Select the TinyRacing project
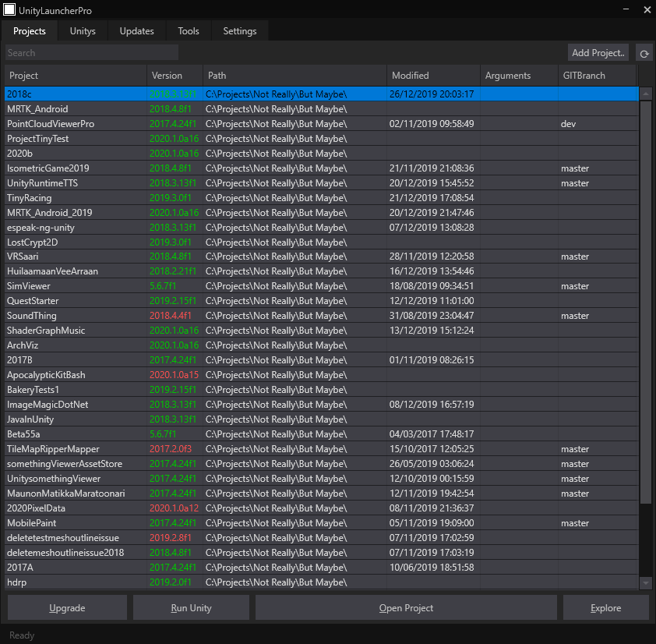The width and height of the screenshot is (656, 644). 321,197
